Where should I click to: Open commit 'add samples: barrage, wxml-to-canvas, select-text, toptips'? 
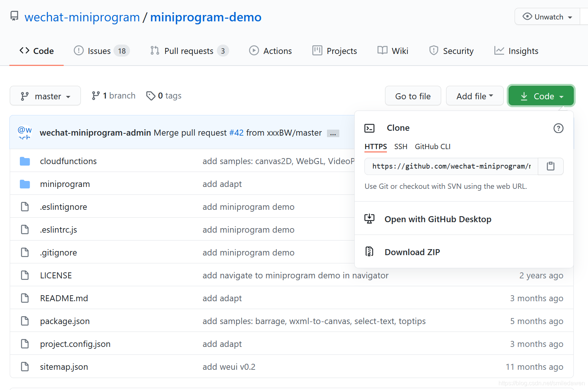[x=314, y=321]
